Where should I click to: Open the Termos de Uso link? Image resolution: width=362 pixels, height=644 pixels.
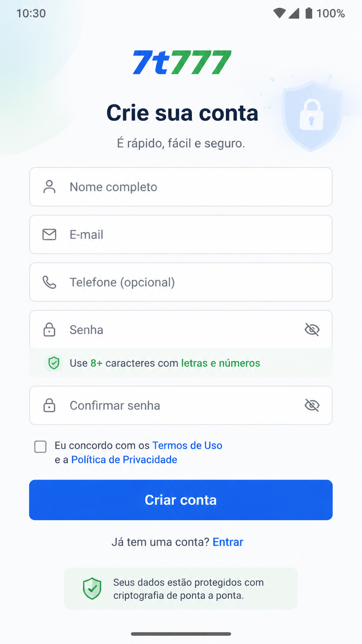coord(187,445)
